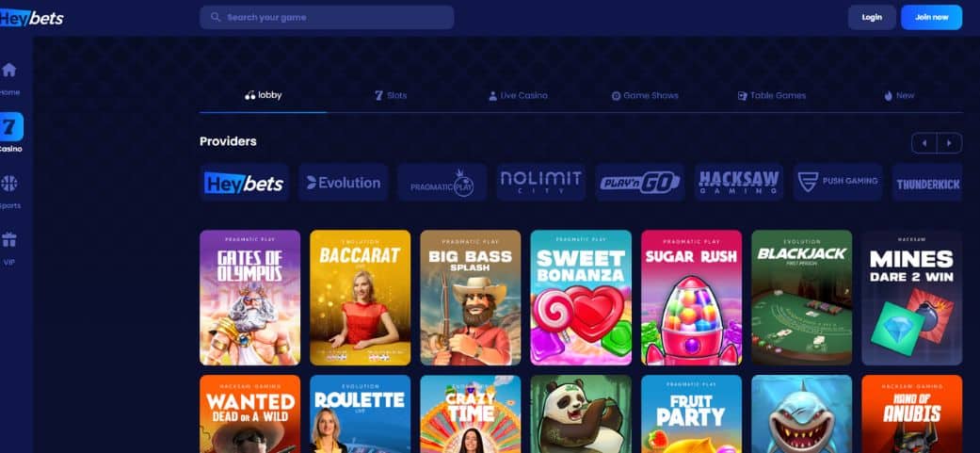This screenshot has height=453, width=980.
Task: Show next providers with right arrow
Action: tap(949, 143)
